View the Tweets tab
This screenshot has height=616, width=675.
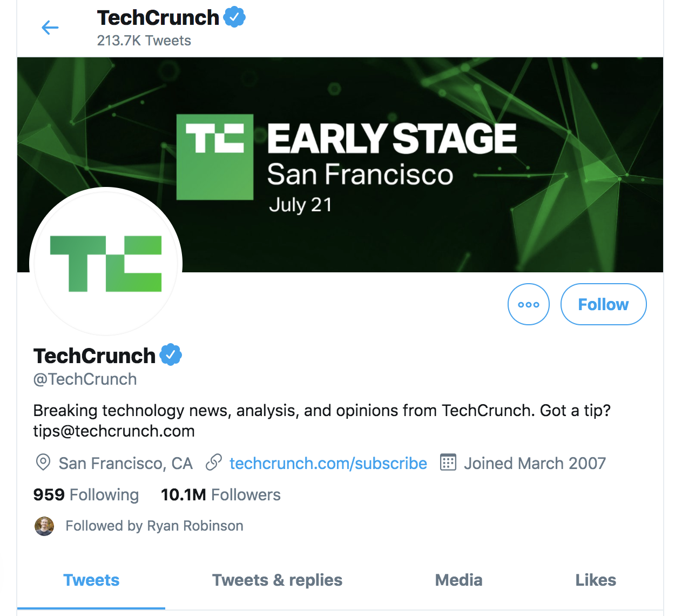pos(91,580)
